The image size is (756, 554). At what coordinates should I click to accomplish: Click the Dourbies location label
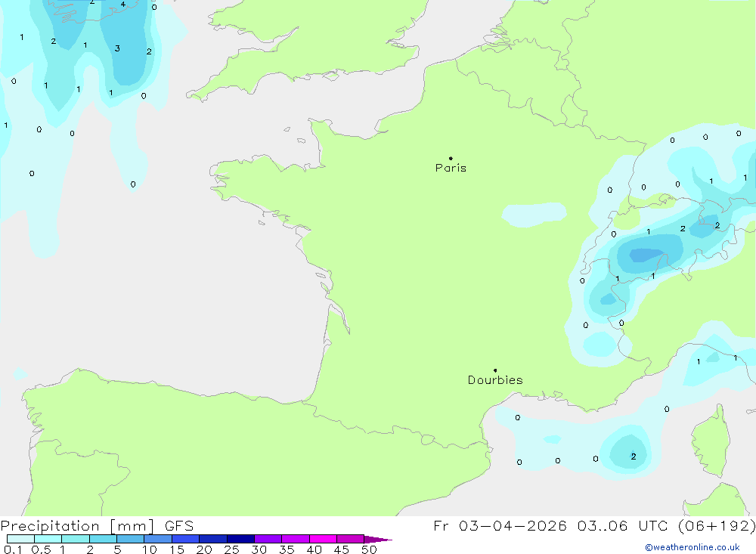click(495, 380)
